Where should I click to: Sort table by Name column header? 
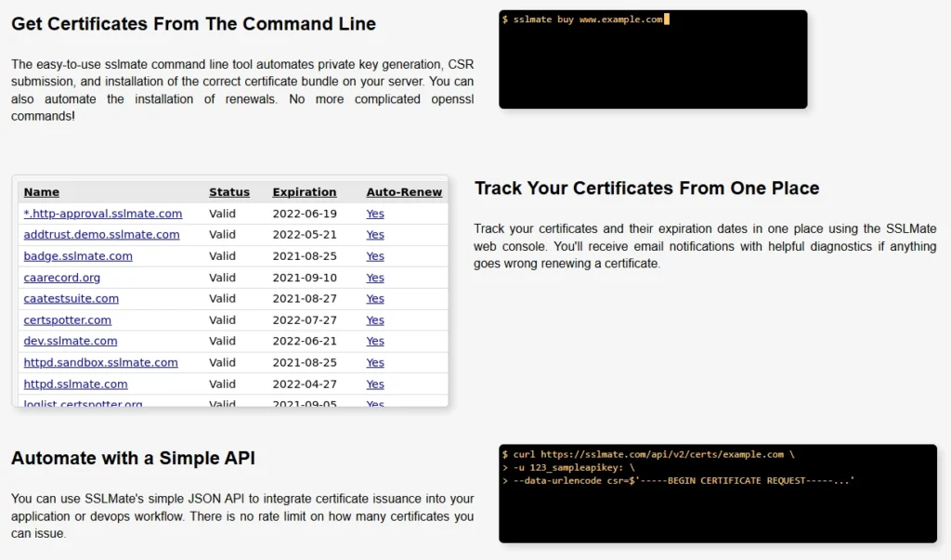coord(41,191)
